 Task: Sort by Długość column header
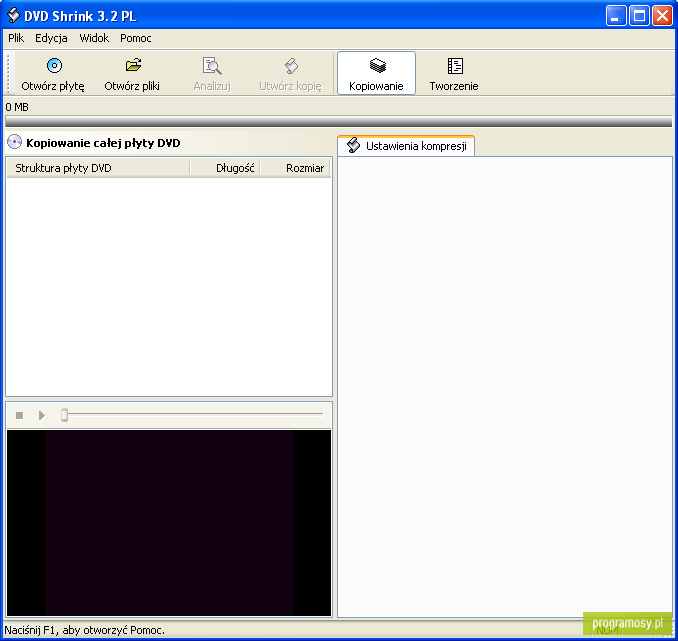pyautogui.click(x=225, y=168)
